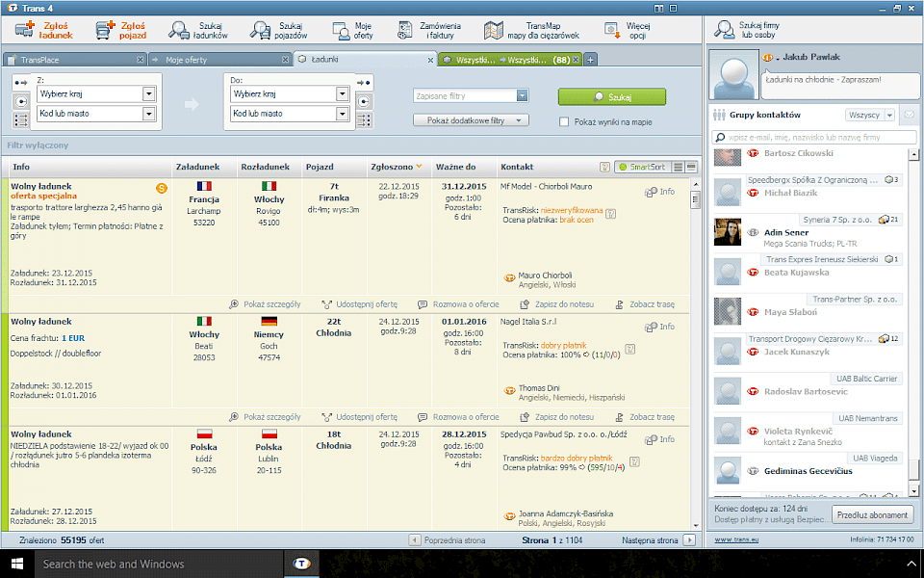Open the Do: Wybierz kraj dropdown
This screenshot has width=924, height=578.
(342, 93)
